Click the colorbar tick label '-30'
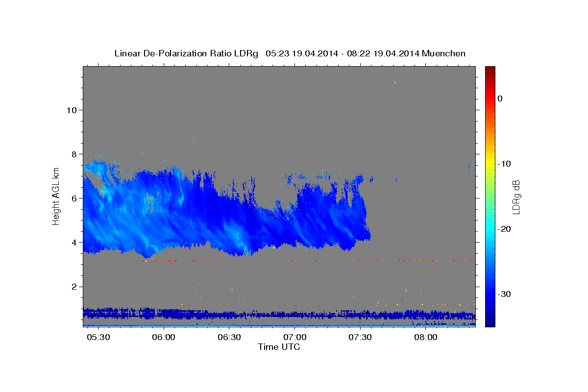 coord(504,294)
